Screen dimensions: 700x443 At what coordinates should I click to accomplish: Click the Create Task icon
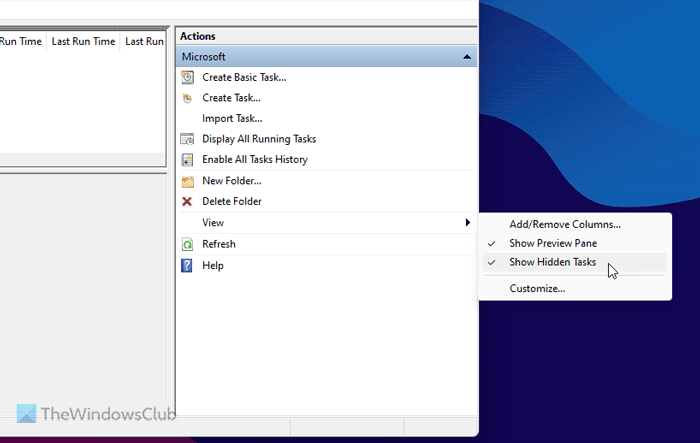tap(187, 98)
